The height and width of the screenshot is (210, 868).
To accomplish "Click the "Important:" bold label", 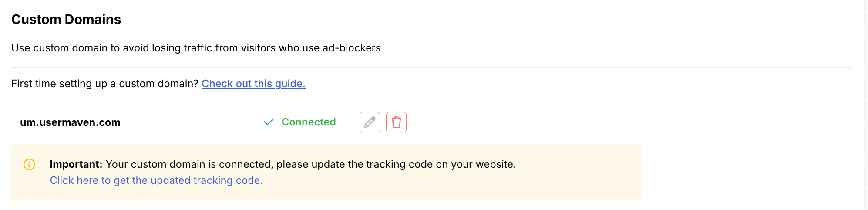I will point(76,164).
